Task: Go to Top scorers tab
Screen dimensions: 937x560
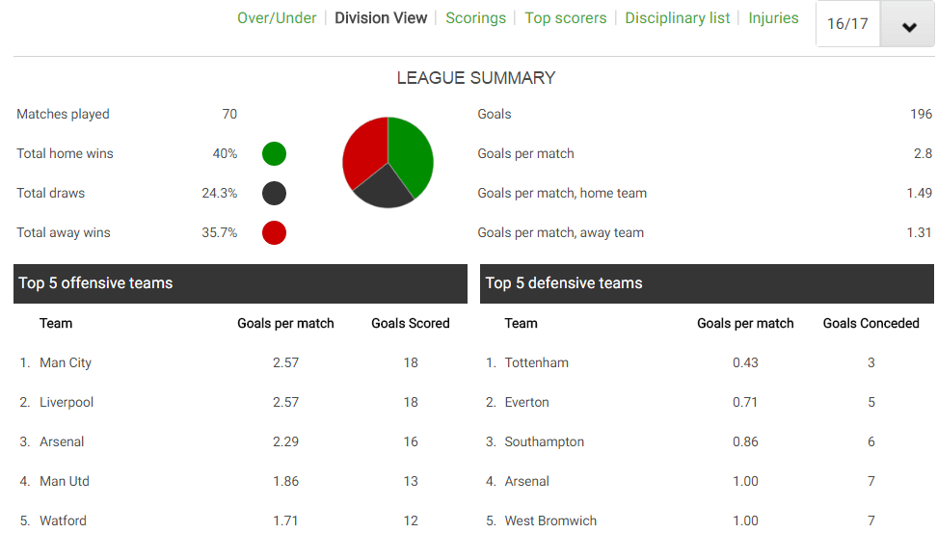Action: click(565, 18)
